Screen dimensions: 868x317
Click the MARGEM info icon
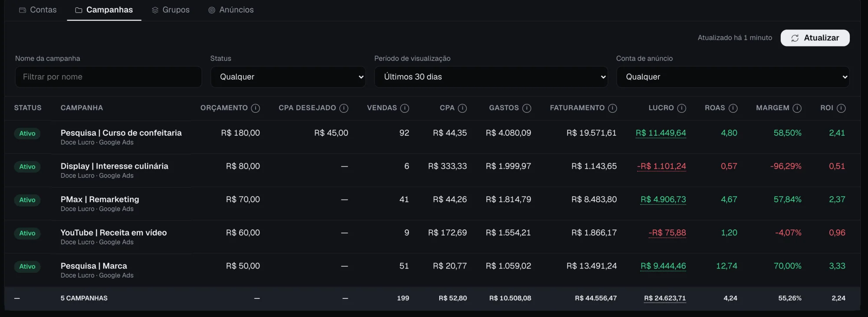click(x=797, y=108)
